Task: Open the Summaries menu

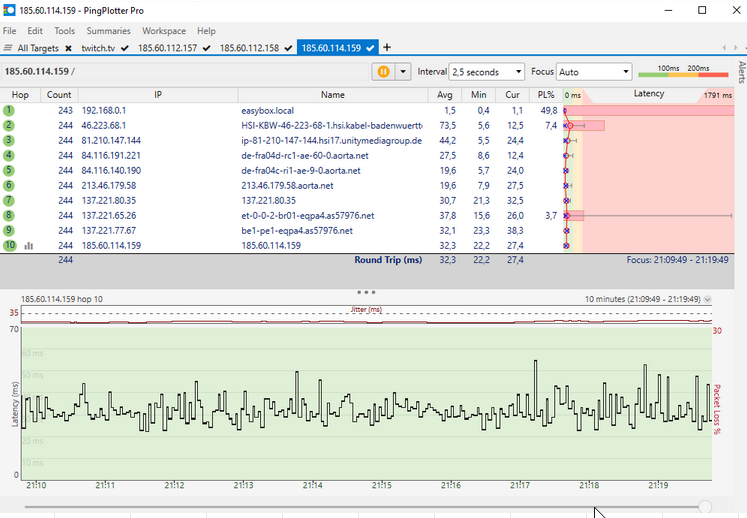Action: pos(108,31)
